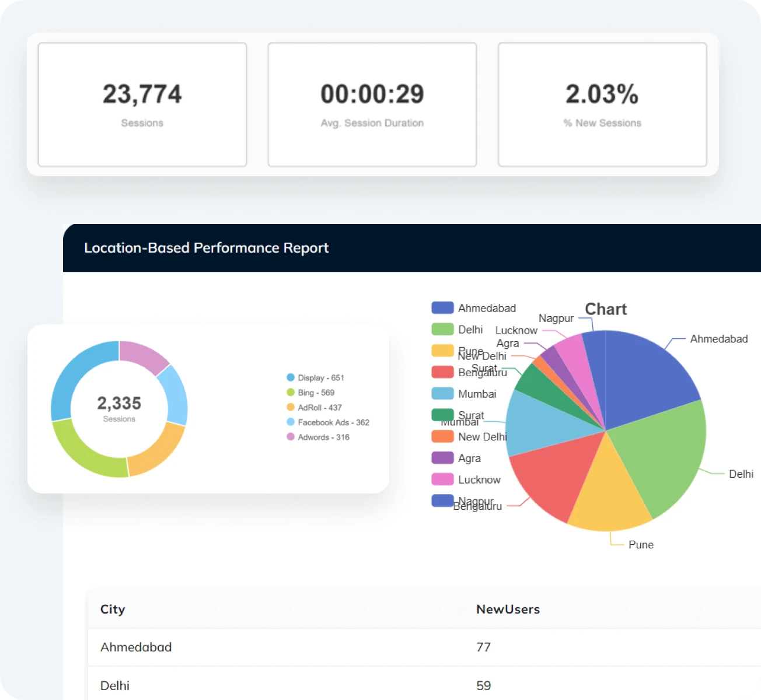
Task: Click the Display - 651 legend entry
Action: 315,377
